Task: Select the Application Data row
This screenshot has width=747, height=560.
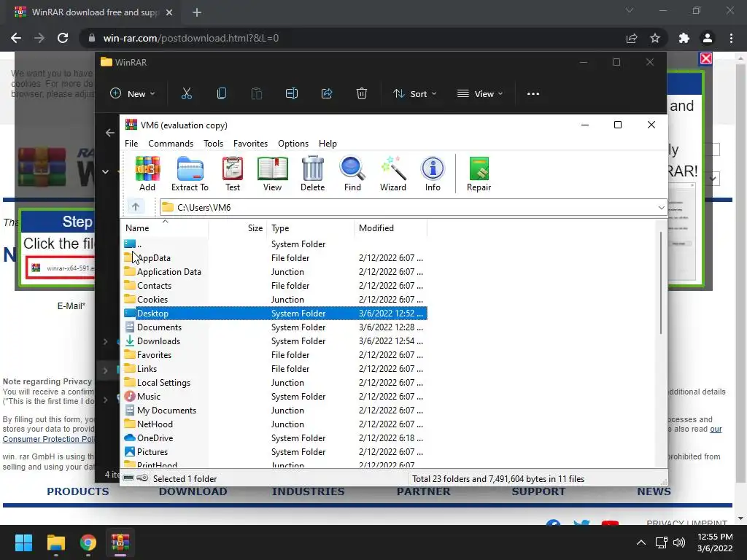Action: [x=274, y=271]
